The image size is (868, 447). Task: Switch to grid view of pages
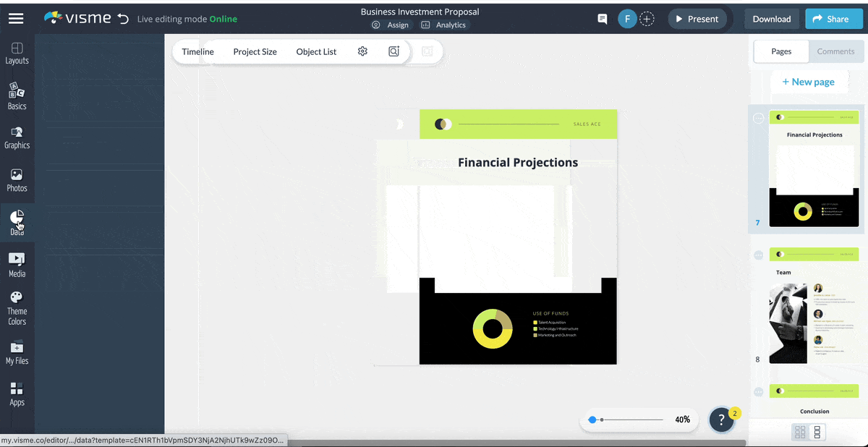[x=801, y=431]
